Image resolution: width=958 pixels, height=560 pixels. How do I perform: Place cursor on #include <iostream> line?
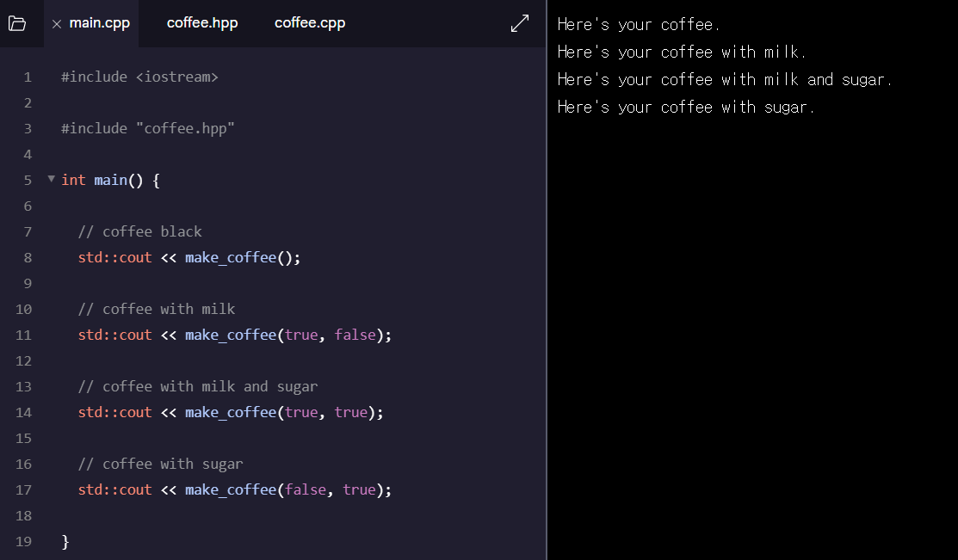pos(139,77)
